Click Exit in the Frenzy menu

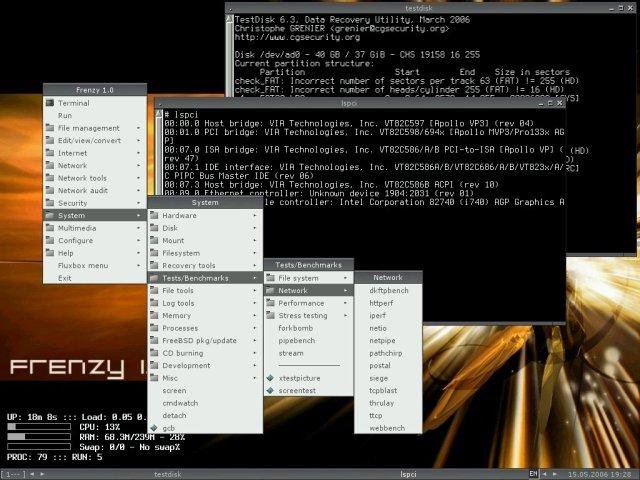(65, 278)
